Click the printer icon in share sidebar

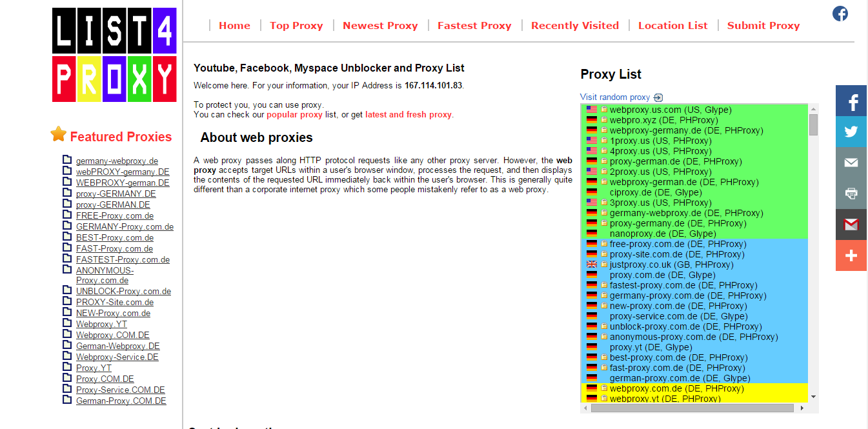pos(851,194)
